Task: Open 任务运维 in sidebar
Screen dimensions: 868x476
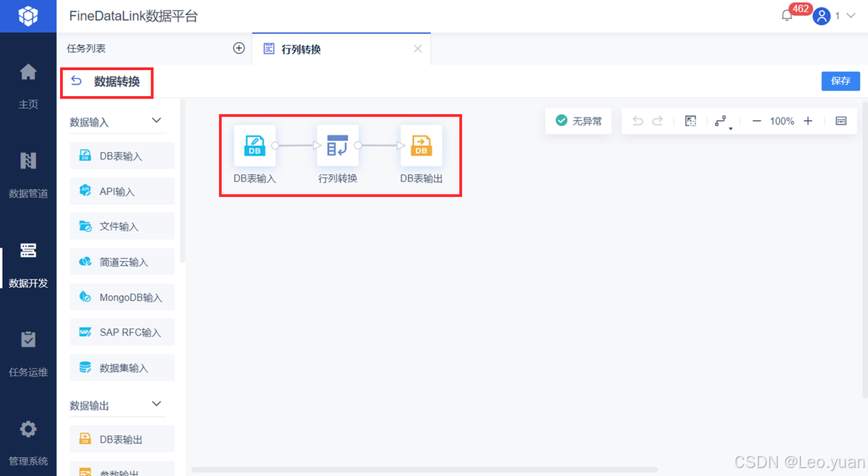Action: coord(28,354)
